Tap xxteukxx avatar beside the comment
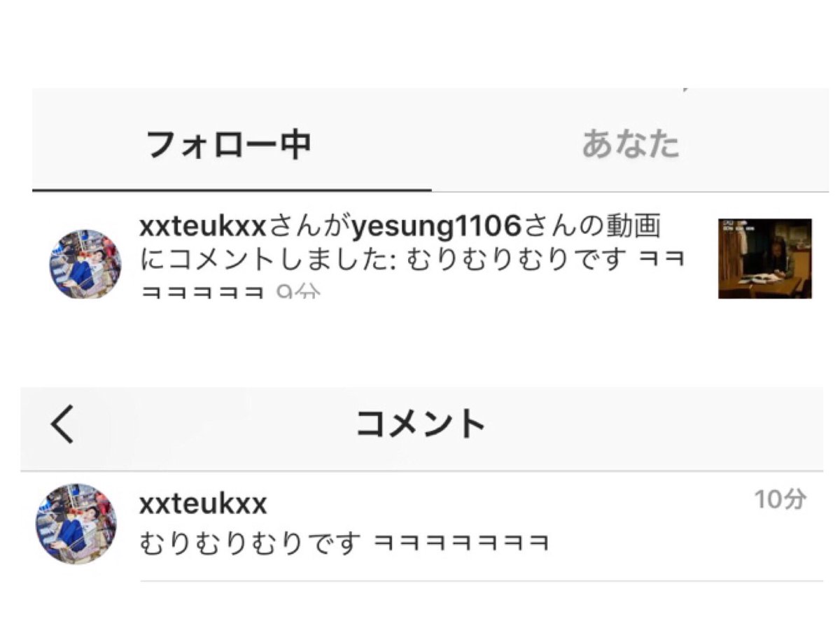Image resolution: width=840 pixels, height=640 pixels. pyautogui.click(x=76, y=524)
